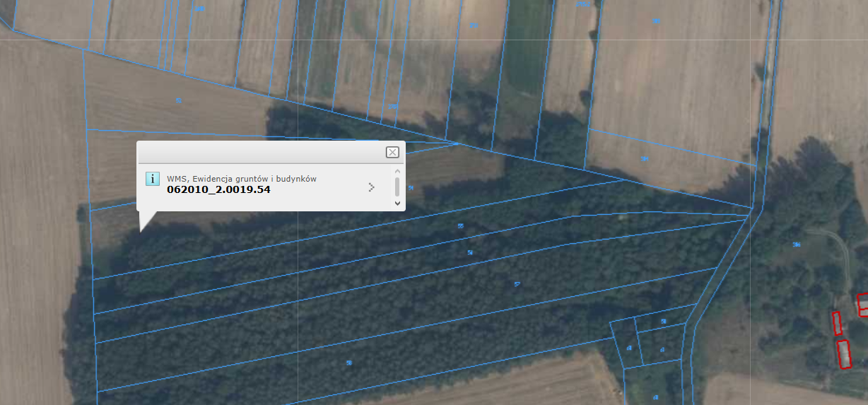This screenshot has width=868, height=405.
Task: Click parcel label 56 in the forest
Action: [x=471, y=252]
